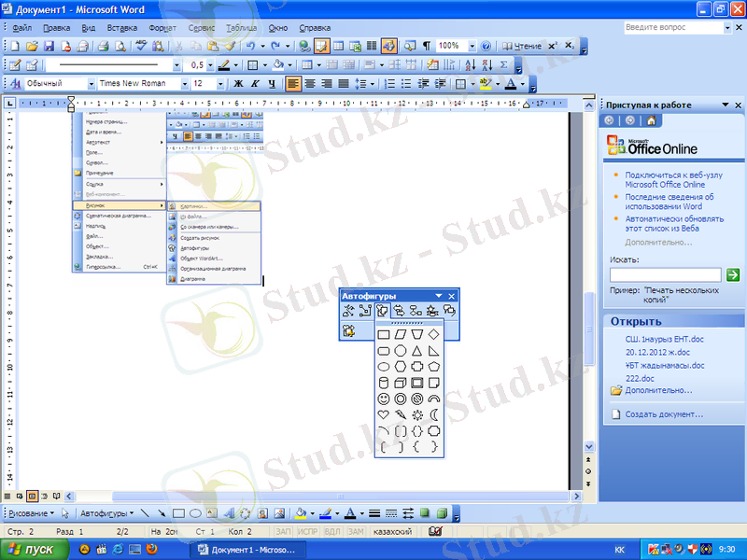
Task: Select the cube shape in palette
Action: tap(401, 382)
